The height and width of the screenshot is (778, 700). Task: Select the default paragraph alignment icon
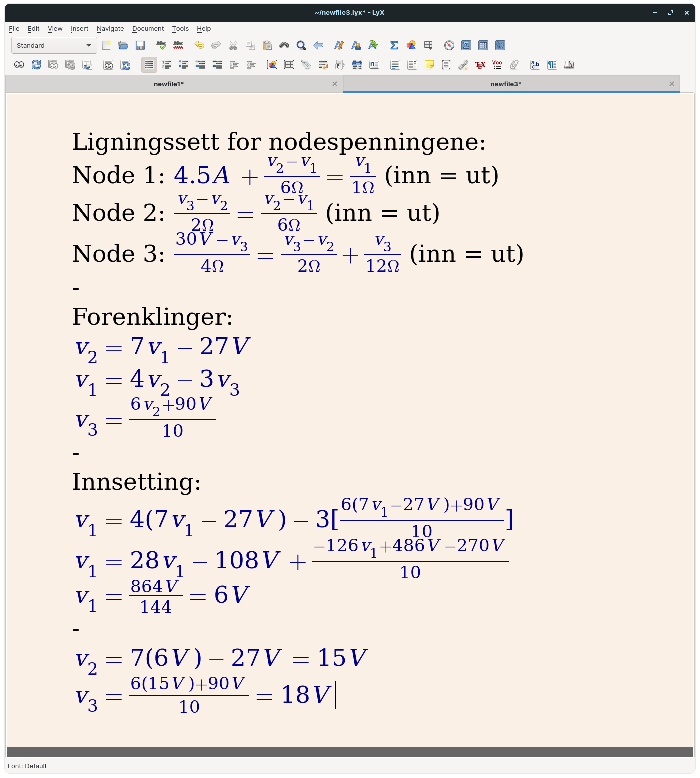pyautogui.click(x=149, y=65)
